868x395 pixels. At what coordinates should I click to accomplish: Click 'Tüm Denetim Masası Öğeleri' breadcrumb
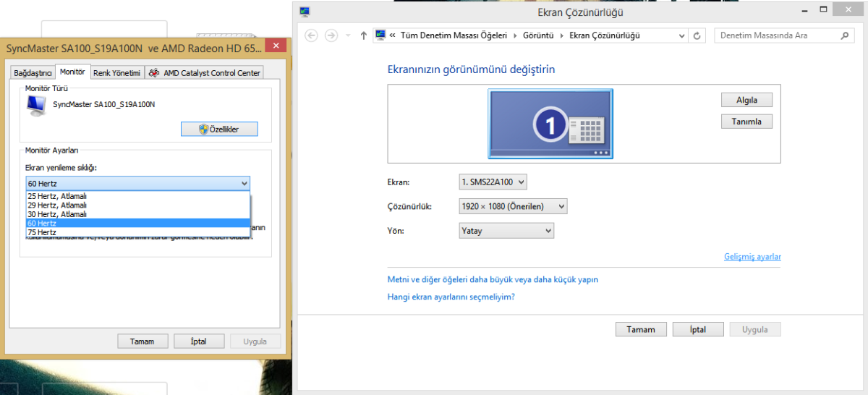point(454,35)
